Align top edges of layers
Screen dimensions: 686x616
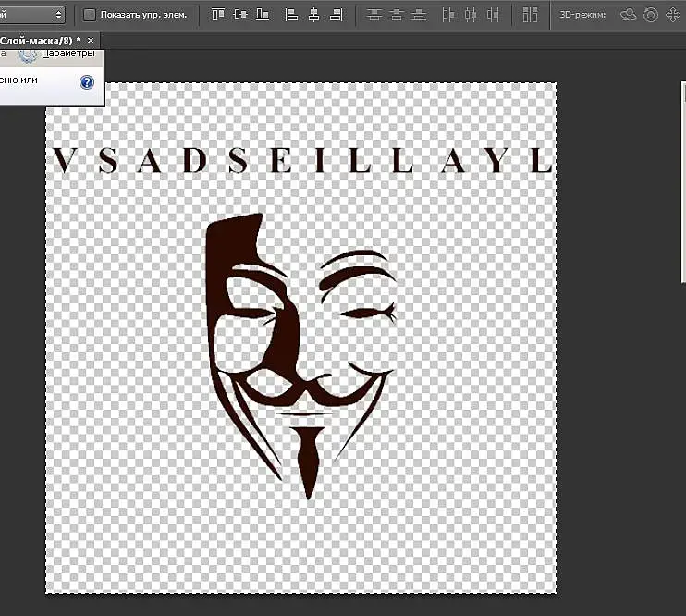[218, 15]
